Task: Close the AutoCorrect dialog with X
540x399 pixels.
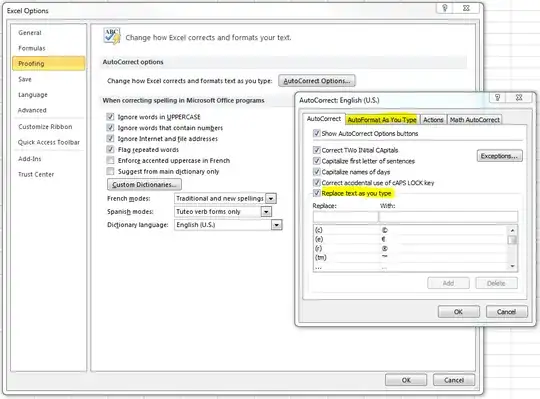Action: coord(519,97)
